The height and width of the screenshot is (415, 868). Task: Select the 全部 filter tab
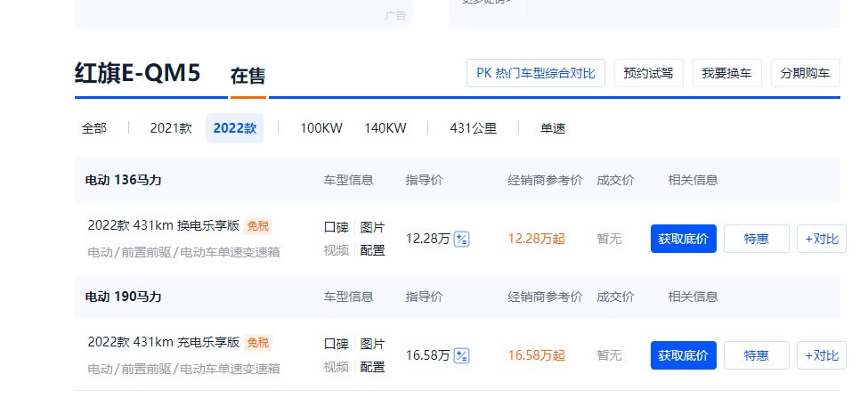(x=94, y=128)
